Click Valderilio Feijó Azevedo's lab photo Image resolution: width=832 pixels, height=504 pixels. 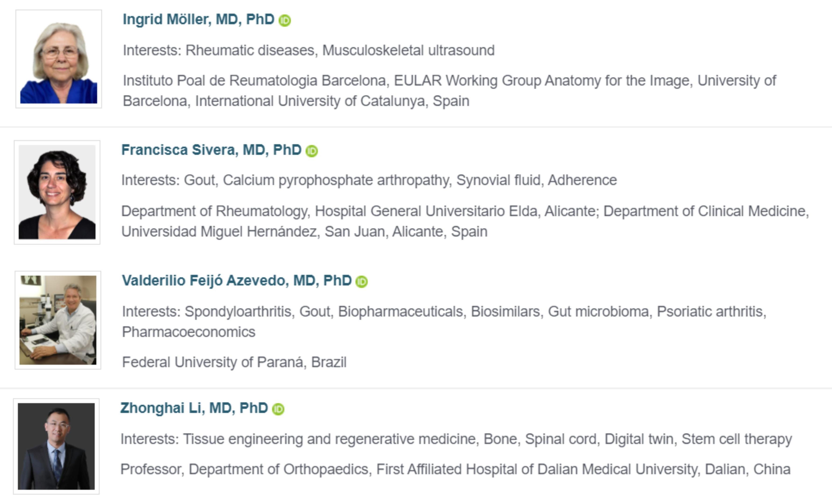click(58, 320)
